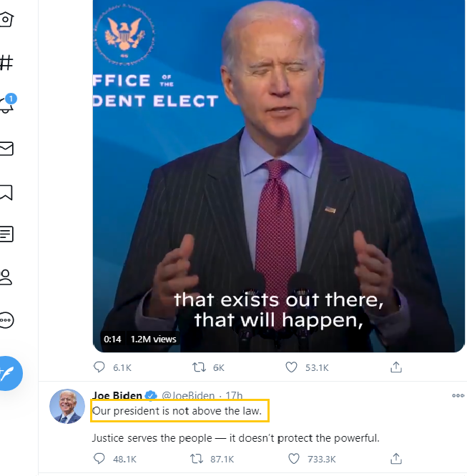The height and width of the screenshot is (476, 467).
Task: Click the blue compose Tweet button
Action: click(9, 372)
